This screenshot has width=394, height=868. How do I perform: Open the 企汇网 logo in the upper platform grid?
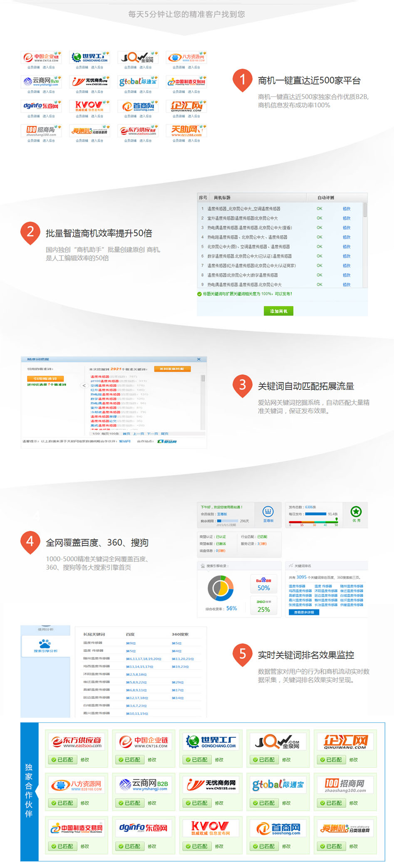pyautogui.click(x=186, y=106)
